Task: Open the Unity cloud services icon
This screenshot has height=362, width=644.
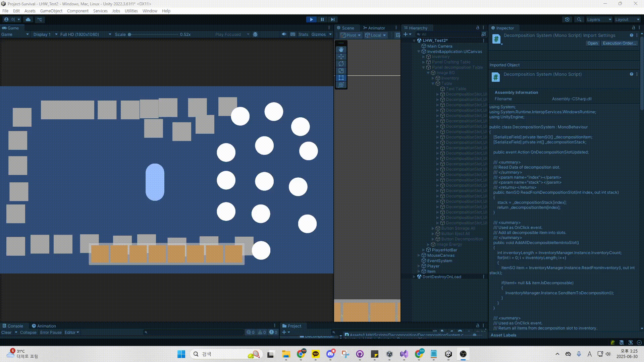Action: pyautogui.click(x=28, y=19)
